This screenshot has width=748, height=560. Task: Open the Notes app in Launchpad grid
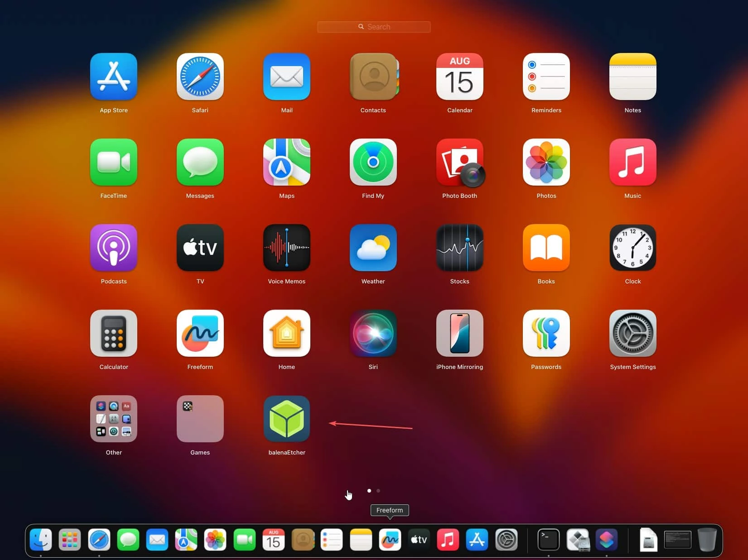click(x=633, y=77)
